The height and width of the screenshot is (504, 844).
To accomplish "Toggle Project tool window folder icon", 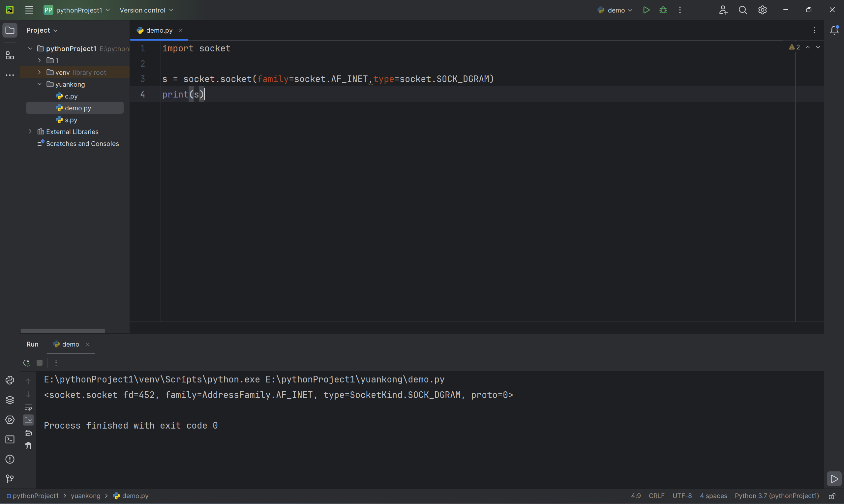I will [10, 30].
